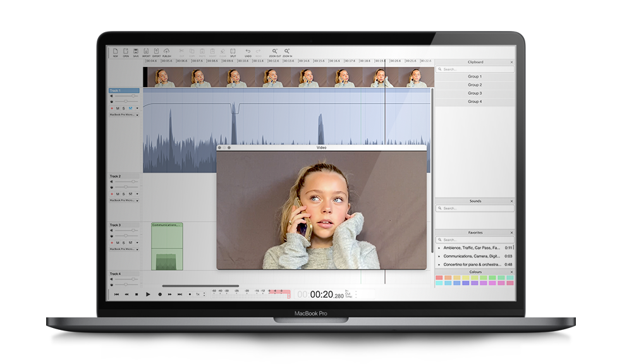Solo Track 2 with the S button

pos(123,193)
